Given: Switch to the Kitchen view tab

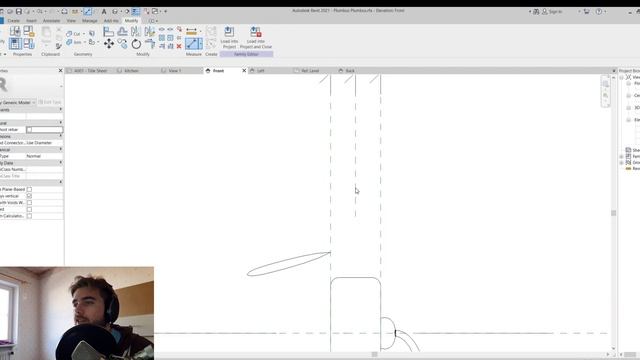Looking at the screenshot, I should [131, 71].
